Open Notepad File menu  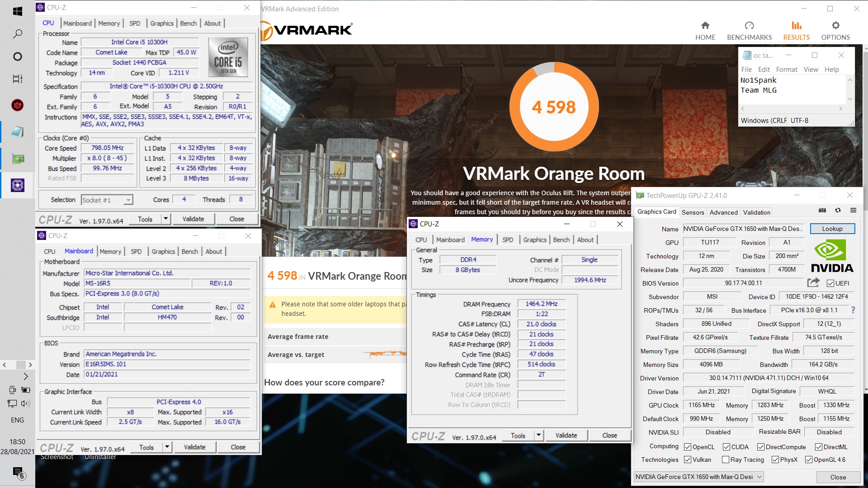[x=746, y=70]
